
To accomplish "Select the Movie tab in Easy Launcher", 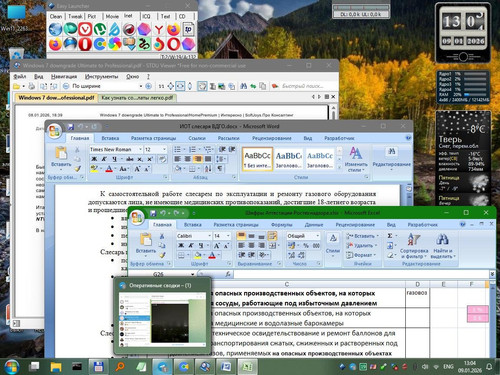I will click(x=112, y=16).
